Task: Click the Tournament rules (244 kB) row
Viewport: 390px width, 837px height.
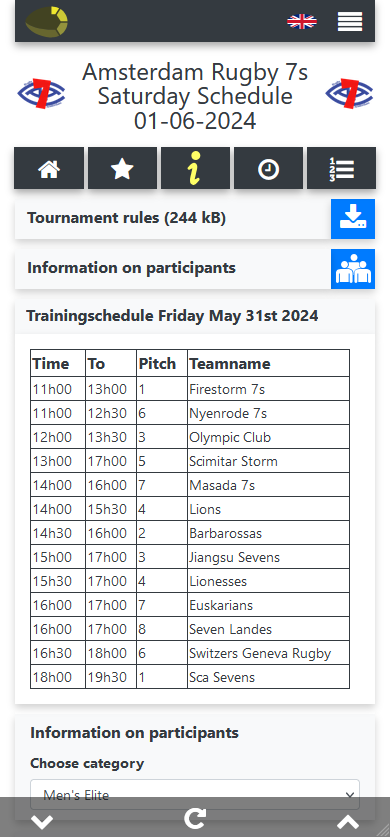Action: click(x=173, y=219)
